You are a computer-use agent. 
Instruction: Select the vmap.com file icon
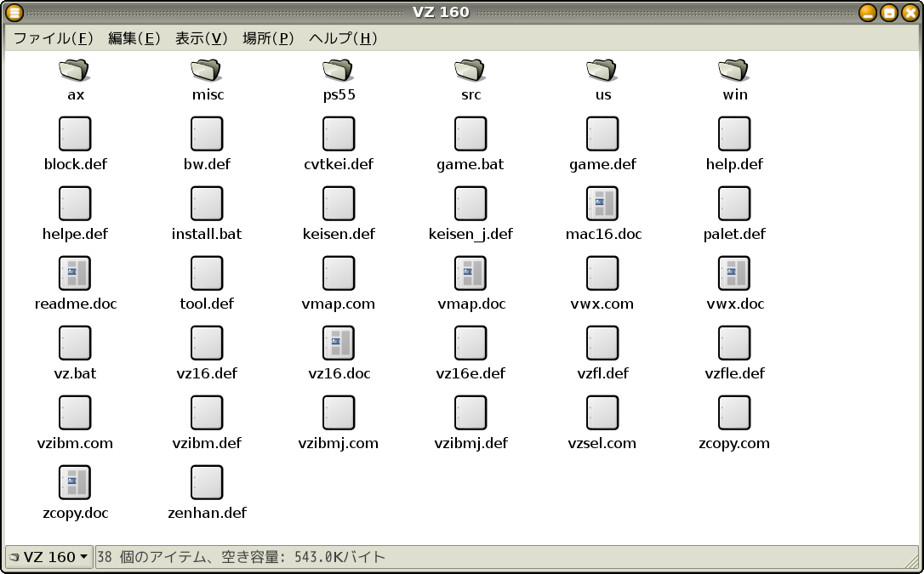[339, 273]
